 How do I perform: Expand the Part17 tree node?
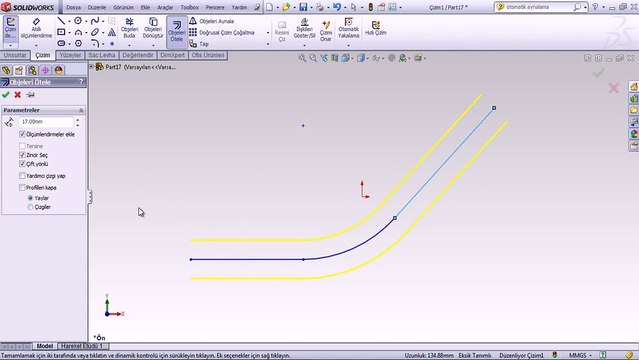pyautogui.click(x=91, y=66)
